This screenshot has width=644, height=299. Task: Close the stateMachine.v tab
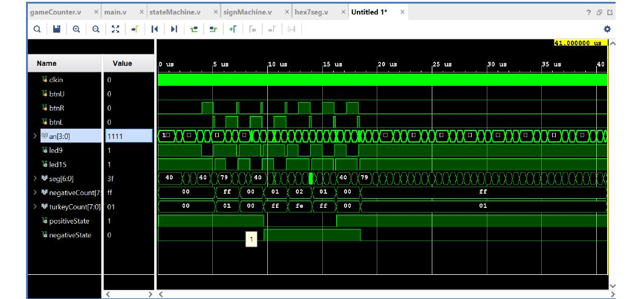point(216,12)
